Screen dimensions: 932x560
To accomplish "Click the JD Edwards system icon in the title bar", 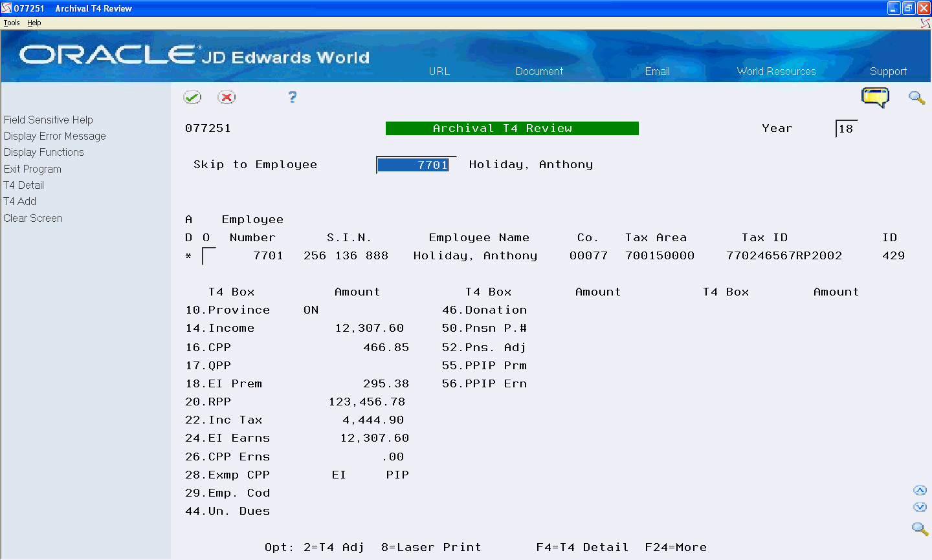I will coord(6,8).
